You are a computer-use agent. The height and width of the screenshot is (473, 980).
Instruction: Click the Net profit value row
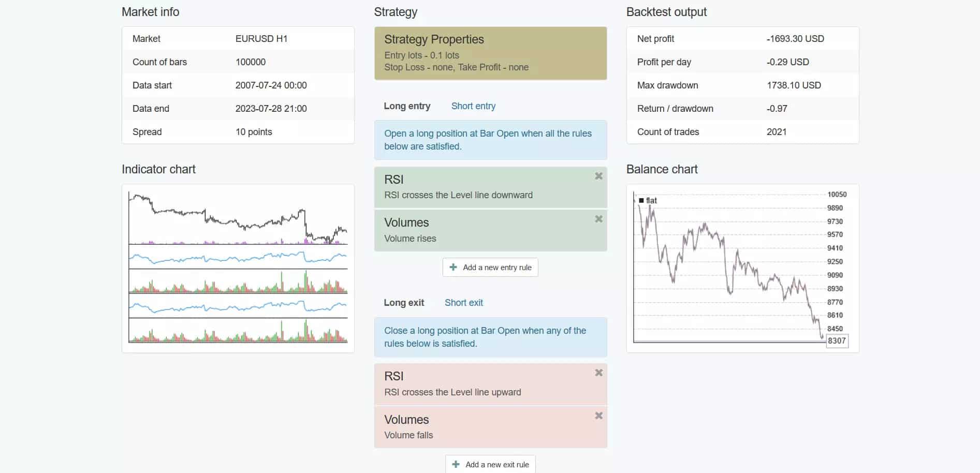(742, 39)
